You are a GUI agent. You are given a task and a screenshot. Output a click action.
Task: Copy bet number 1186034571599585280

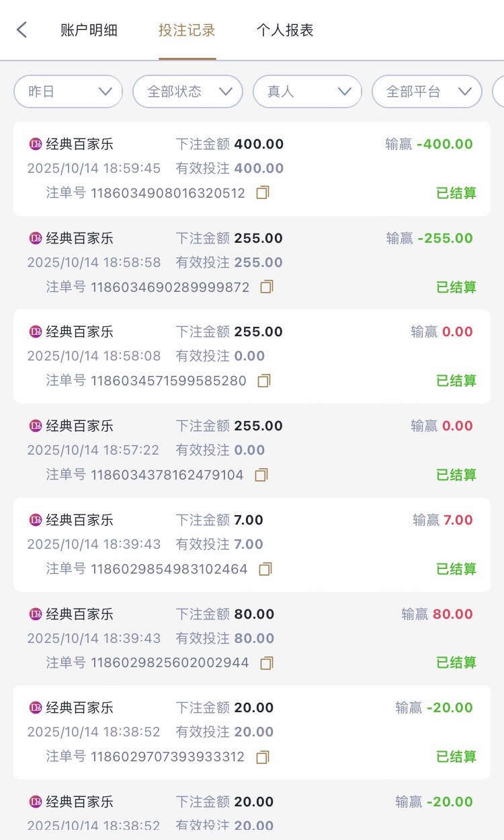[264, 381]
